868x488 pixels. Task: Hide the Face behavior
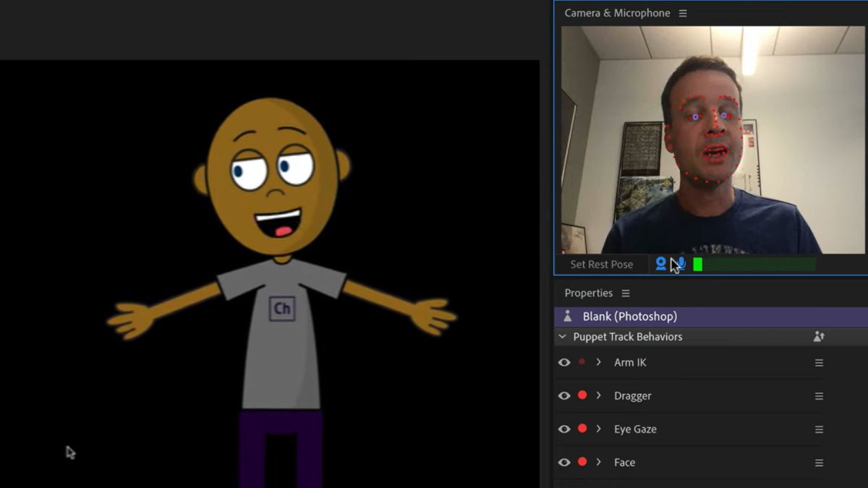(564, 462)
